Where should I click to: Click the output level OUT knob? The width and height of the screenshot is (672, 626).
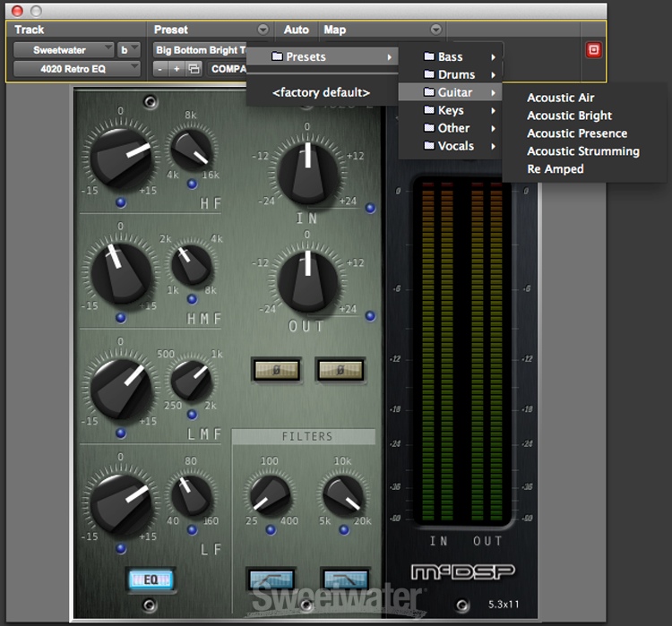tap(307, 282)
